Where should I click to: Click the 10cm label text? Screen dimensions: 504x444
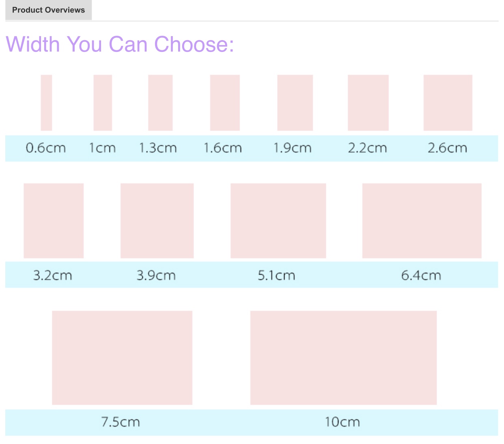click(x=342, y=422)
